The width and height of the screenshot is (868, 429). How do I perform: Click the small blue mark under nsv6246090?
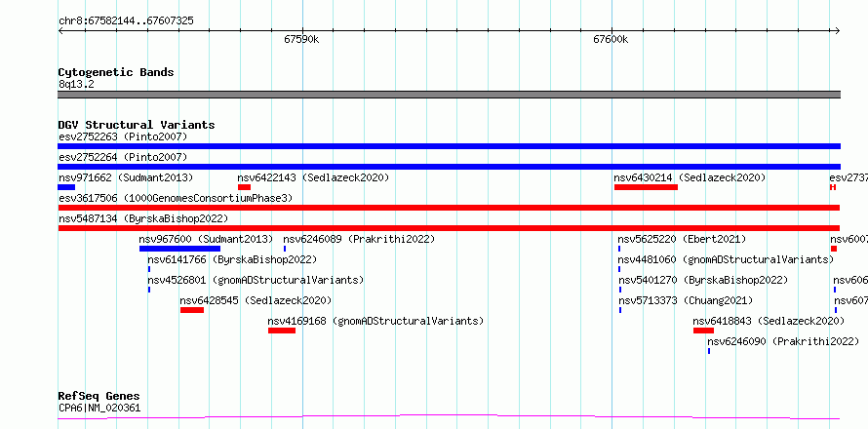tap(709, 351)
